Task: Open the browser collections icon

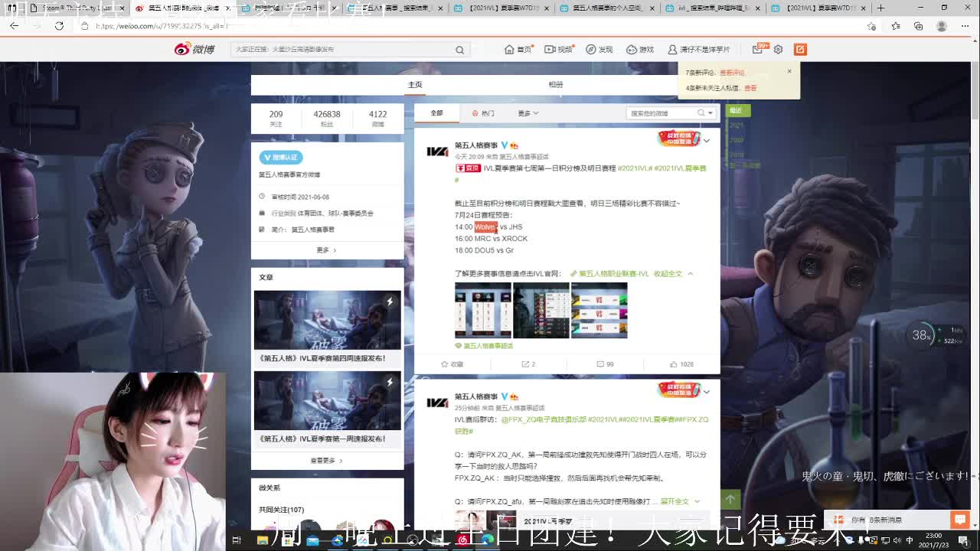Action: tap(919, 26)
